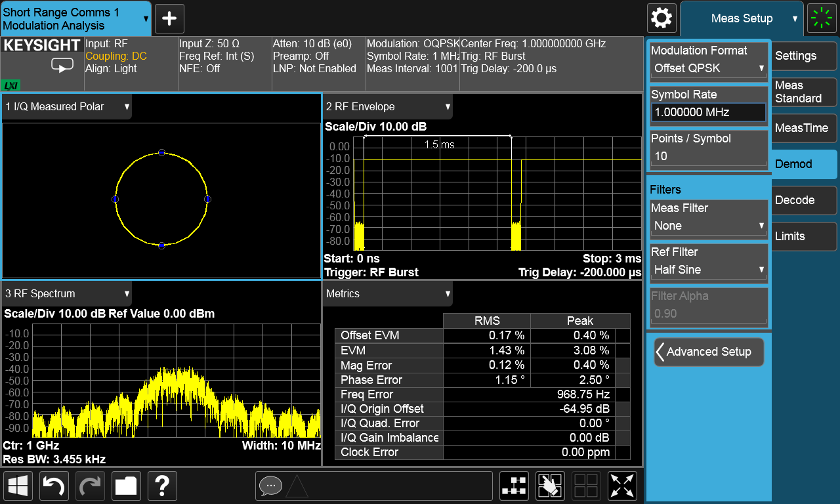The height and width of the screenshot is (504, 840).
Task: Open the file folder icon
Action: (x=126, y=486)
